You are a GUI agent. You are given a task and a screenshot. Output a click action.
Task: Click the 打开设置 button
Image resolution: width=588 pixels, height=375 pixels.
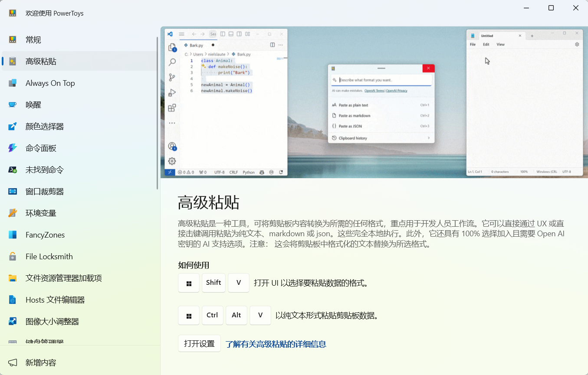[199, 344]
